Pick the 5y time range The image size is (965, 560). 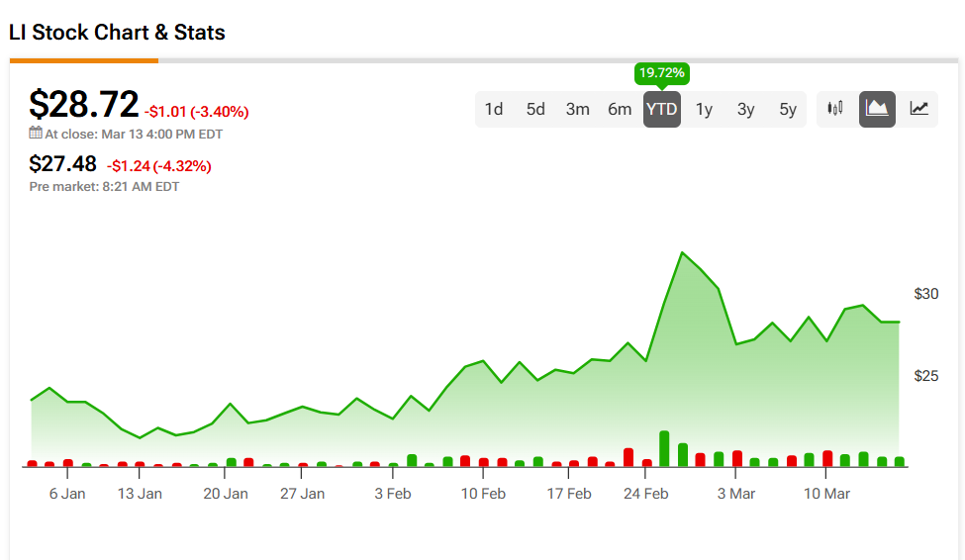click(788, 109)
